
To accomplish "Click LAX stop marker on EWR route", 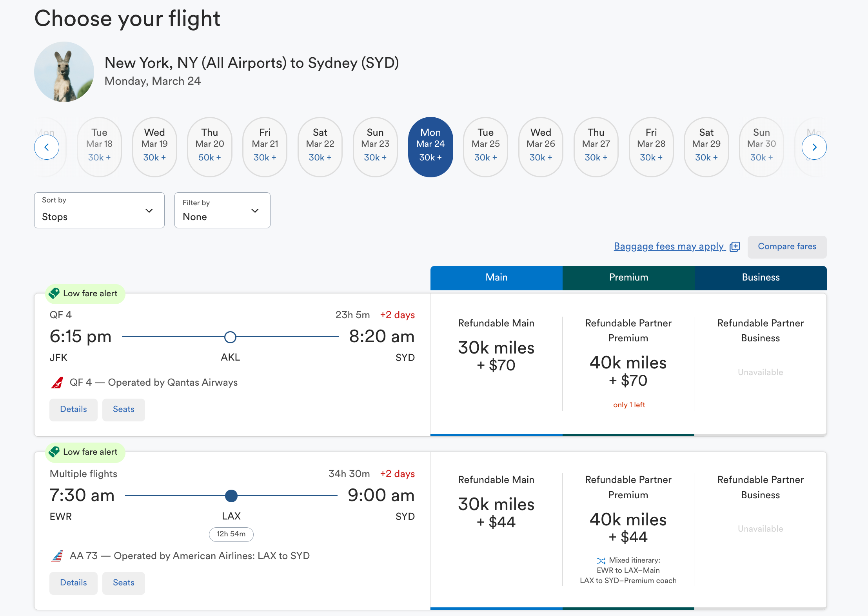I will point(231,496).
